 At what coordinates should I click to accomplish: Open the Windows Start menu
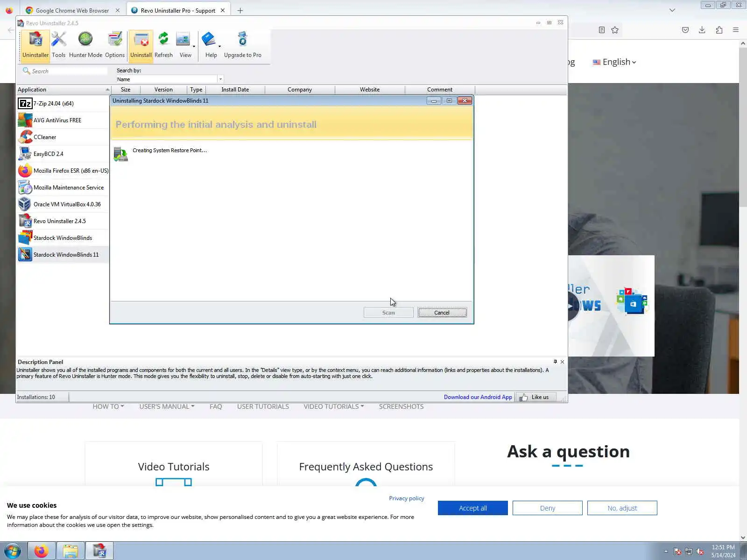pyautogui.click(x=13, y=551)
